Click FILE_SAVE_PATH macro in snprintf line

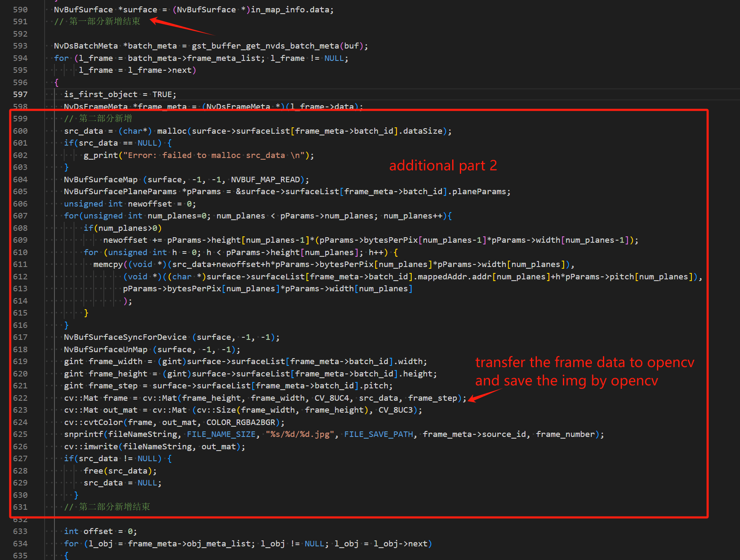click(x=379, y=434)
